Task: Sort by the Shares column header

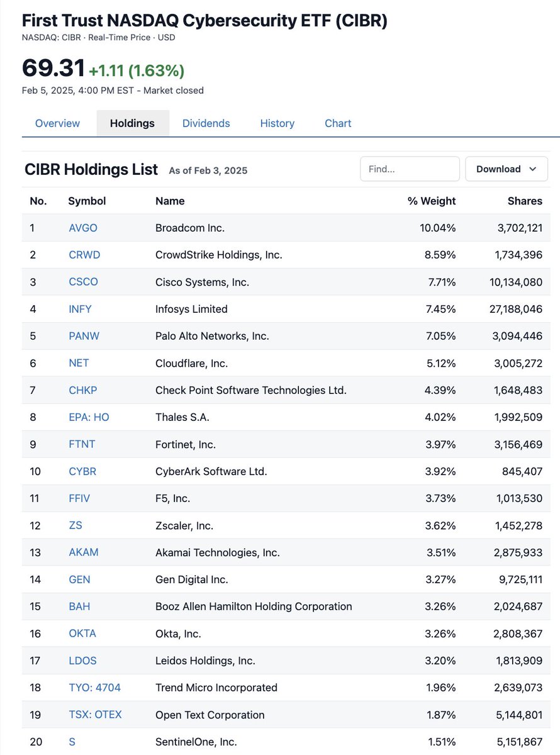Action: 525,201
